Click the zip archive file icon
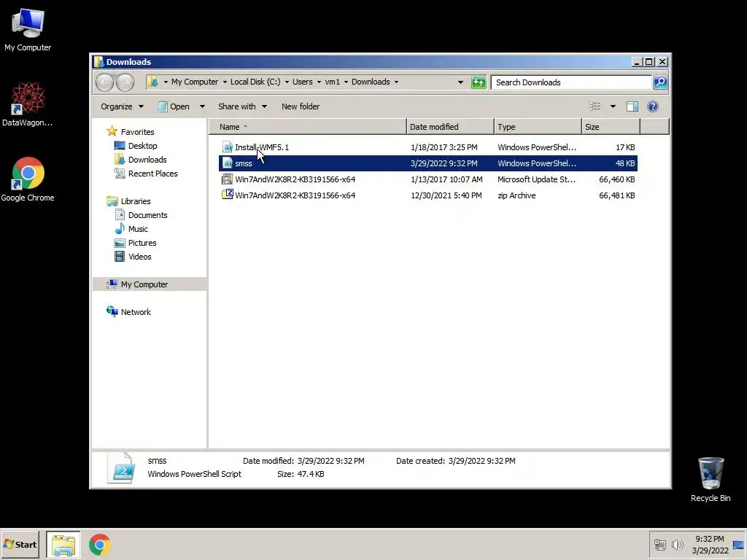 [x=228, y=195]
